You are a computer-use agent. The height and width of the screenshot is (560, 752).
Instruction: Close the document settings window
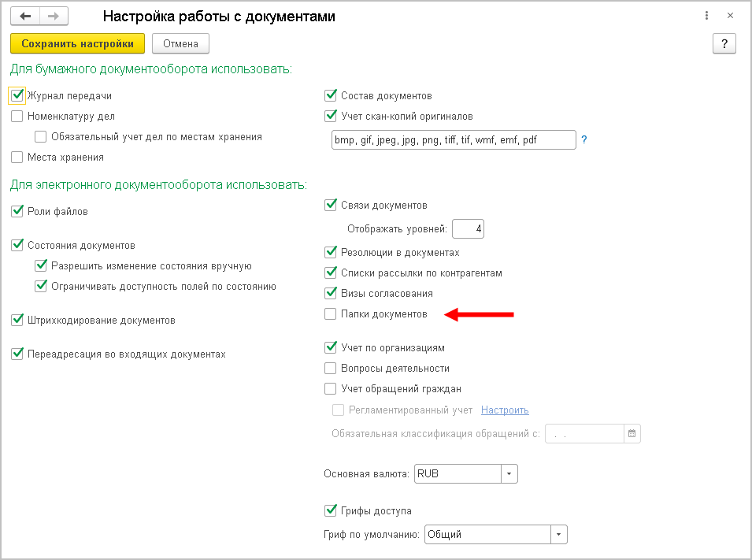coord(731,17)
